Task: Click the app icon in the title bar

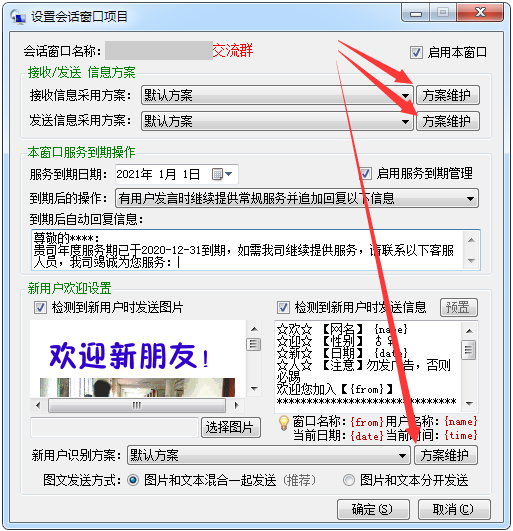Action: click(18, 17)
